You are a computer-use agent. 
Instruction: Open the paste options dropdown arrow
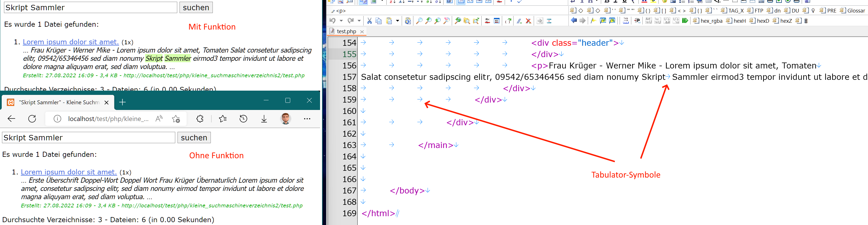[398, 21]
